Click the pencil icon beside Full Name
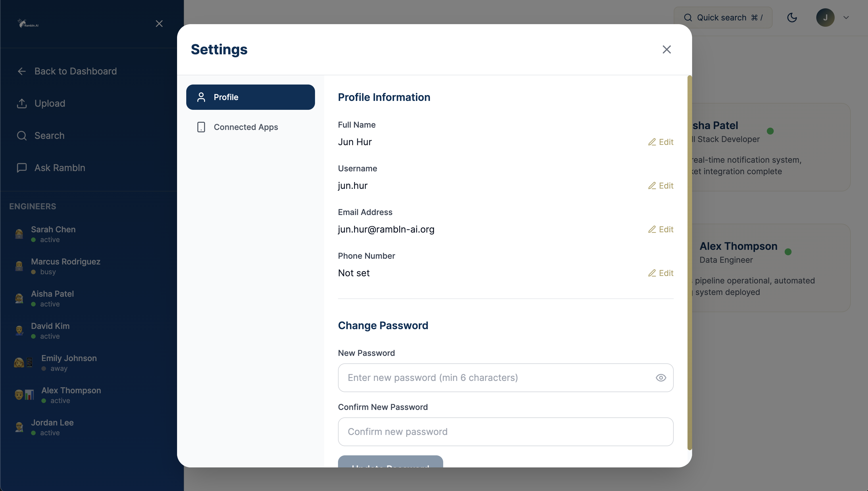The width and height of the screenshot is (868, 491). tap(652, 142)
